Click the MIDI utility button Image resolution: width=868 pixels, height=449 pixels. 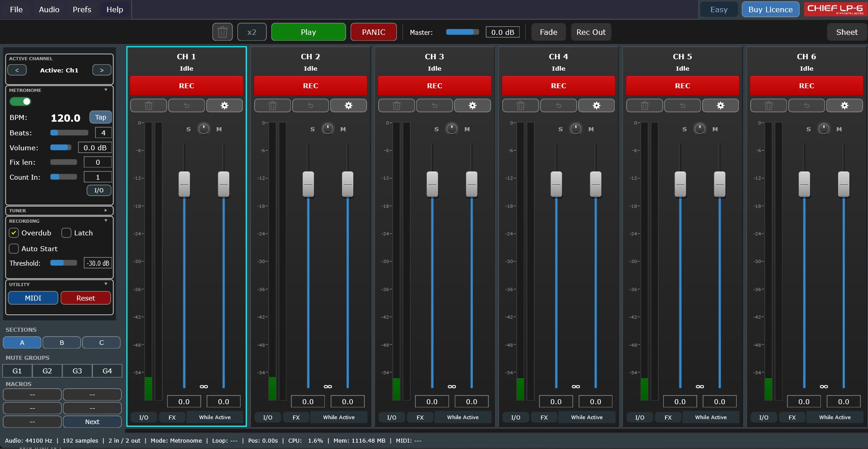tap(33, 298)
